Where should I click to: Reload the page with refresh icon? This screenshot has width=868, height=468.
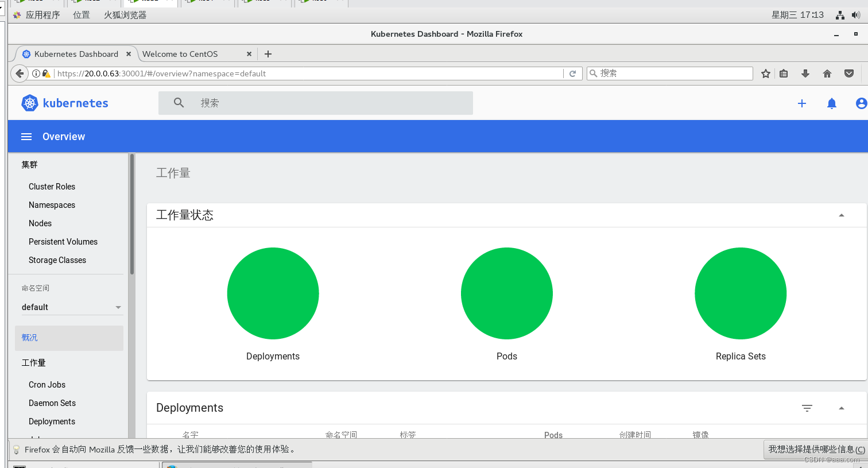(572, 74)
